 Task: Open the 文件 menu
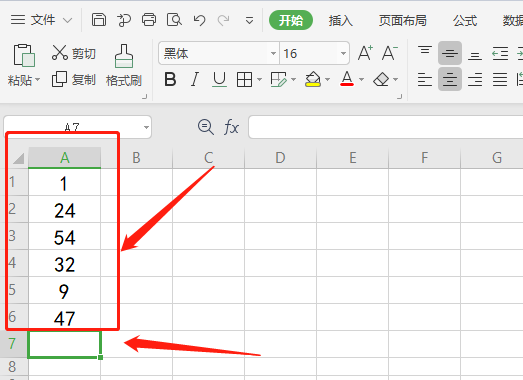point(41,20)
